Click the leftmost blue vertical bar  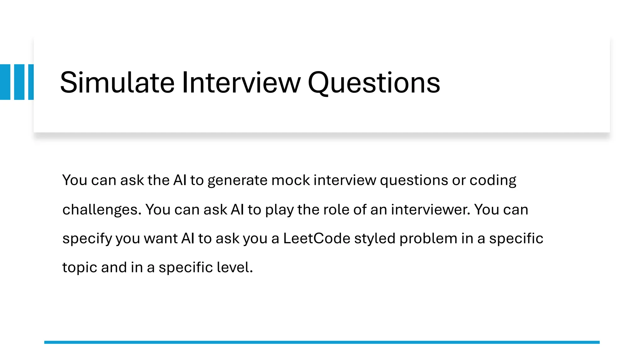pyautogui.click(x=5, y=82)
